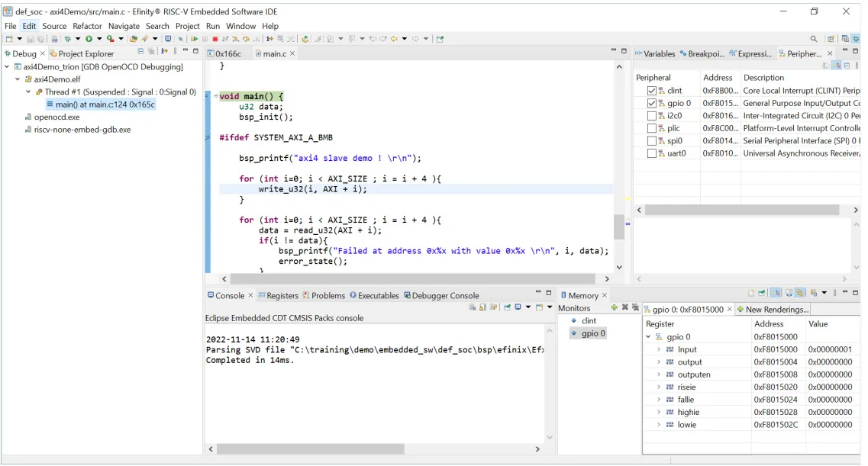Click Remove Memory Monitor X icon

(625, 307)
